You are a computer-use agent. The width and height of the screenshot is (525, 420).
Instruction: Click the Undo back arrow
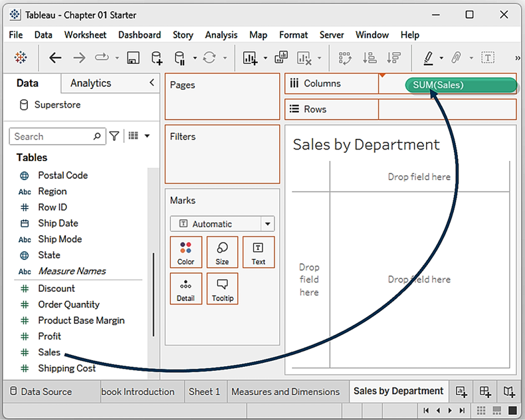tap(55, 58)
